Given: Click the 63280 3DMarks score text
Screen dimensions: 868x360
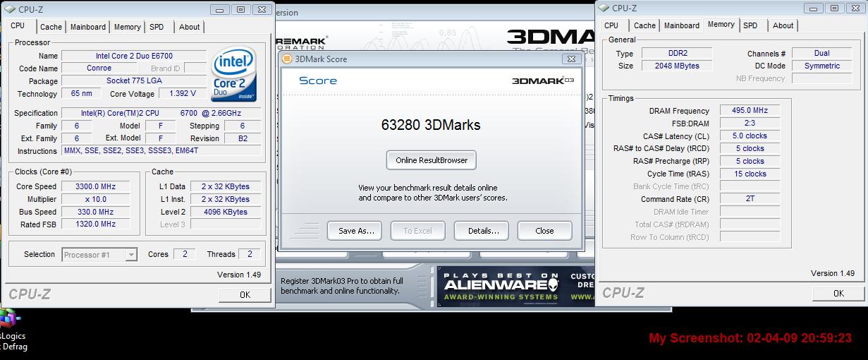Looking at the screenshot, I should (x=431, y=125).
